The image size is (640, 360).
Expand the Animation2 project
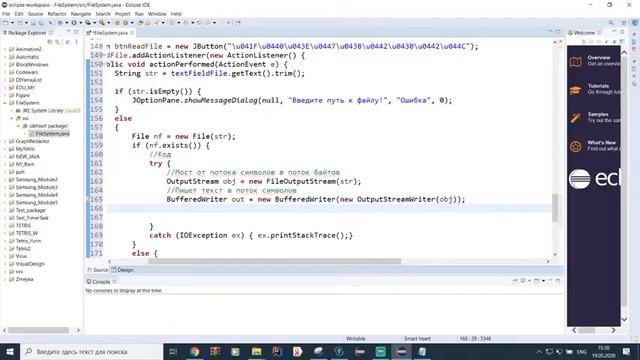pyautogui.click(x=5, y=49)
